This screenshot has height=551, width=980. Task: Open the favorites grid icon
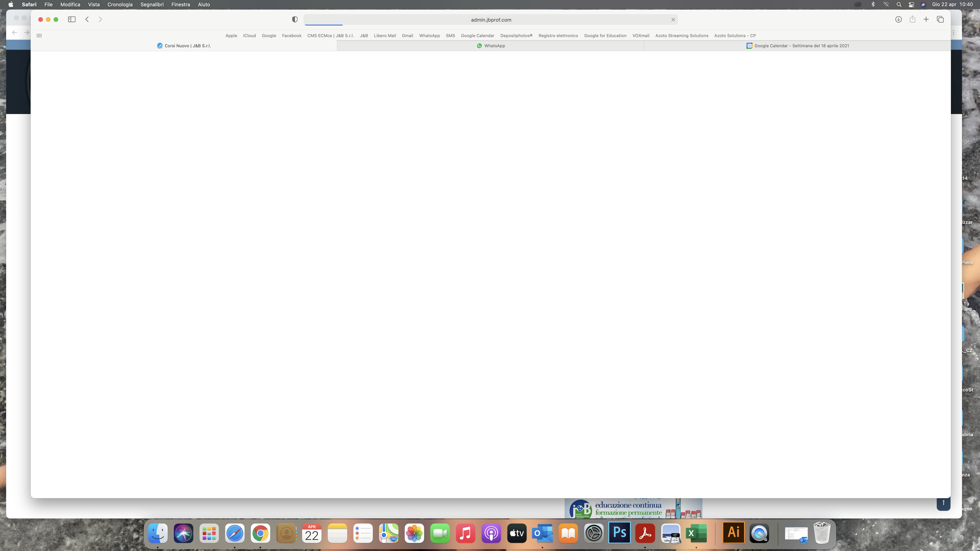tap(39, 36)
